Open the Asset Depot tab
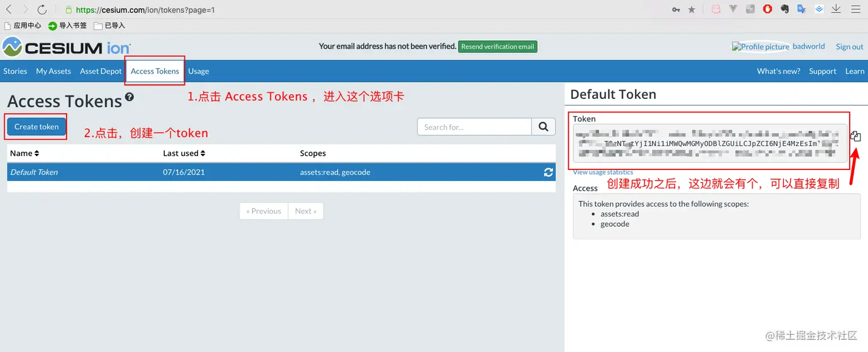868x352 pixels. 101,71
